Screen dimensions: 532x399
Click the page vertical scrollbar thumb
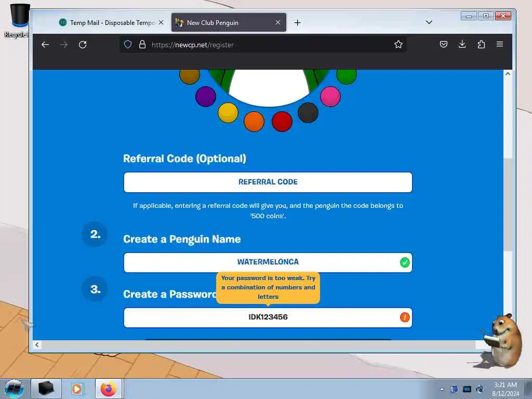(x=508, y=205)
